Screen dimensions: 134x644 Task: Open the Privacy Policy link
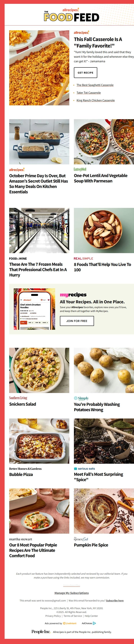tap(53, 616)
